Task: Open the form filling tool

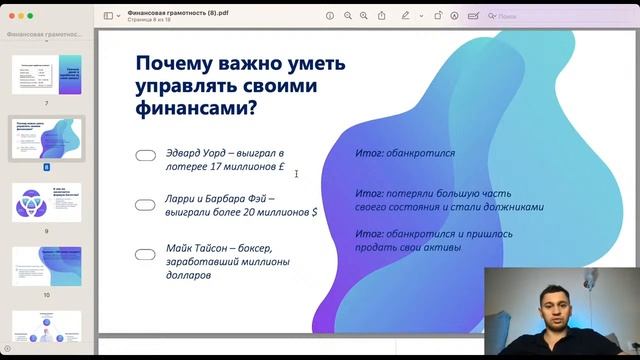Action: click(473, 16)
